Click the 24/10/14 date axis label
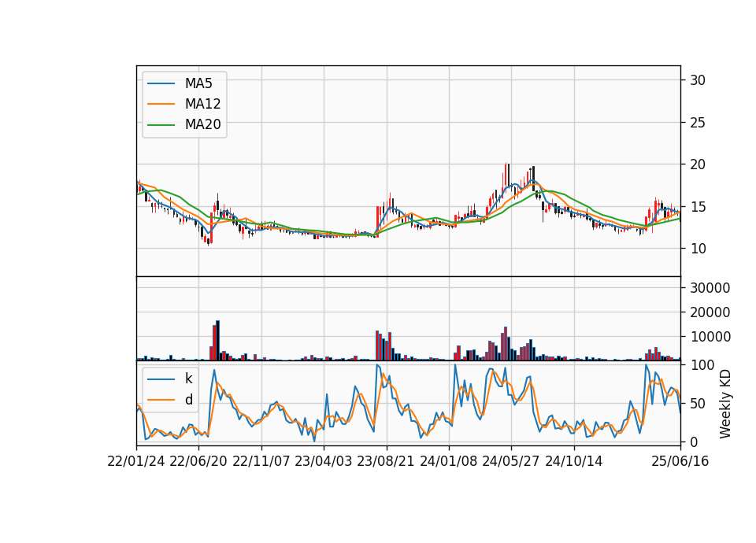This screenshot has width=756, height=543. point(574,462)
